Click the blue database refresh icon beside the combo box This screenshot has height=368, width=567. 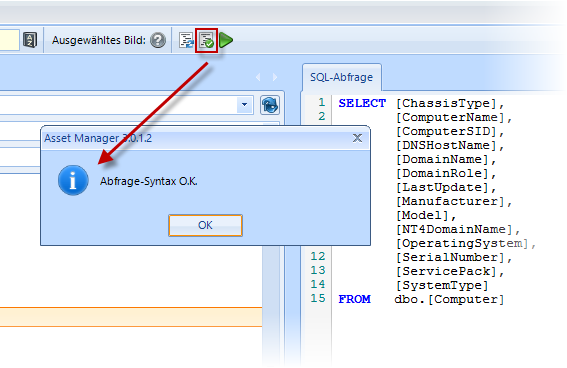pyautogui.click(x=270, y=105)
